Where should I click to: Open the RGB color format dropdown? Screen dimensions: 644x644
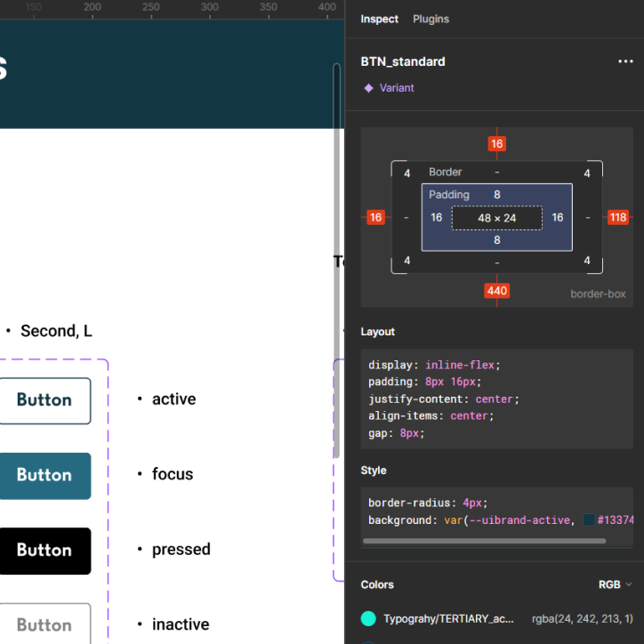point(615,584)
